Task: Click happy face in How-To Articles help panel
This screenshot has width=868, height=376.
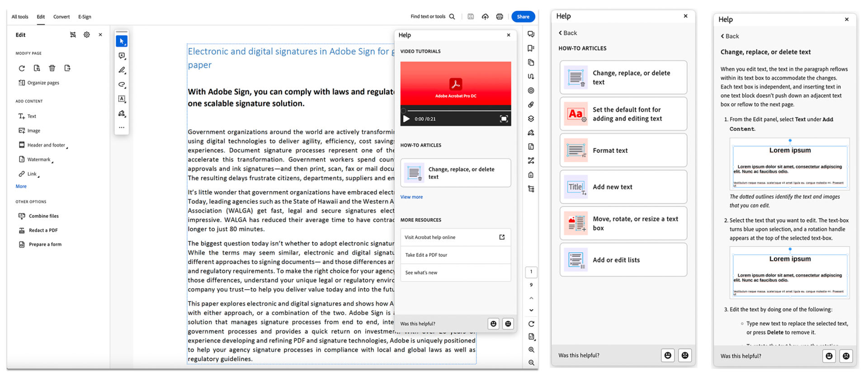Action: coord(668,355)
